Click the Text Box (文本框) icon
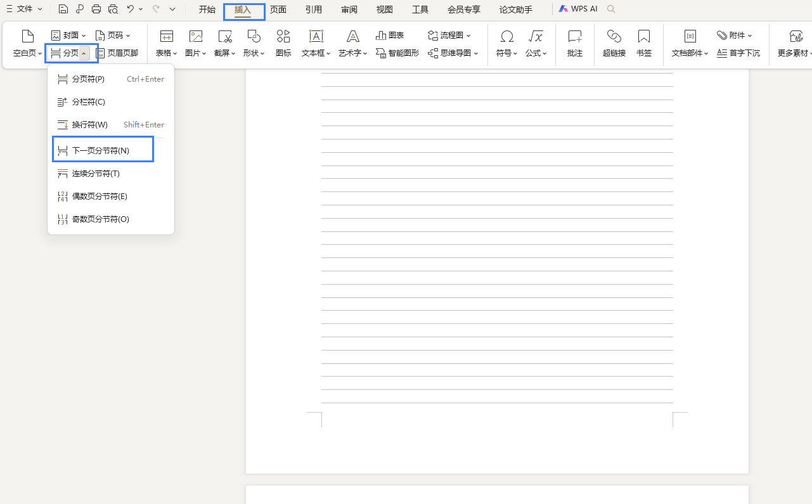 pyautogui.click(x=316, y=36)
